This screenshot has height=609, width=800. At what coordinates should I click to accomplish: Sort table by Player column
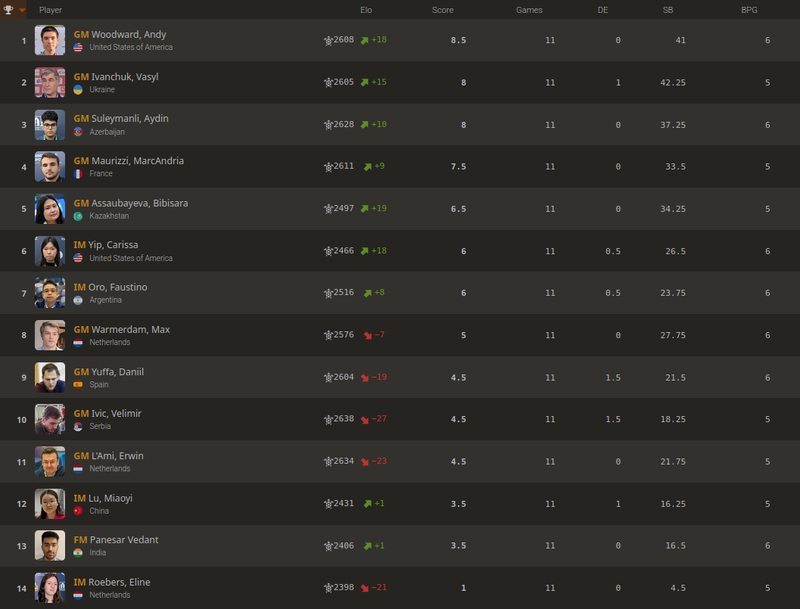coord(50,10)
